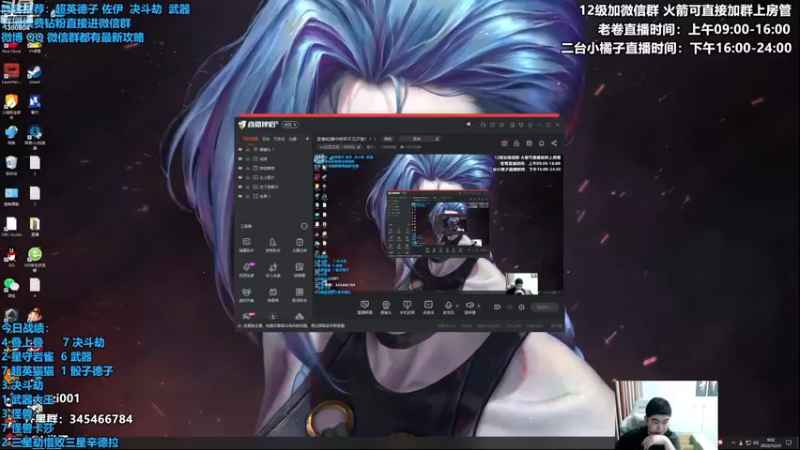Open the room manager assistant tool
Image resolution: width=800 pixels, height=450 pixels.
273,245
